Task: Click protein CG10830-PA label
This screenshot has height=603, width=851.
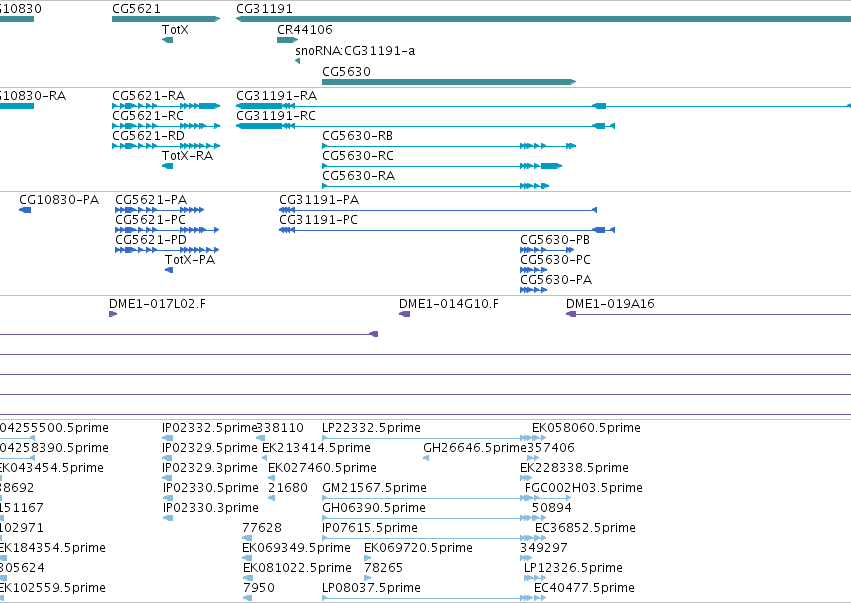Action: click(x=59, y=200)
